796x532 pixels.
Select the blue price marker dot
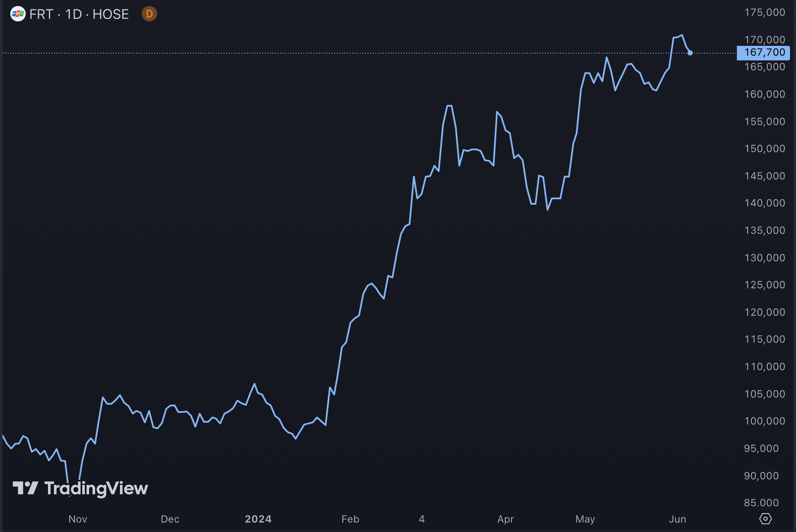click(x=691, y=53)
